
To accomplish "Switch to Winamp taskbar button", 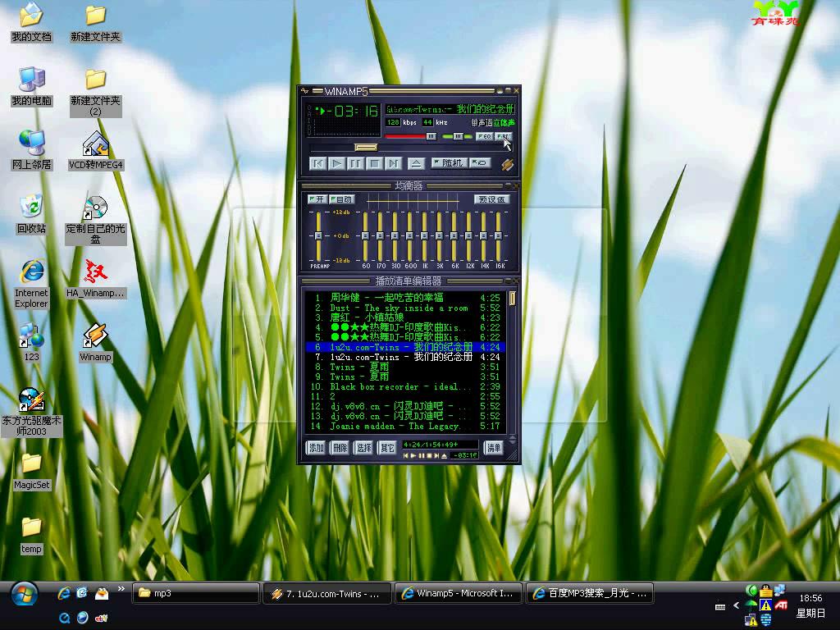I will [327, 594].
